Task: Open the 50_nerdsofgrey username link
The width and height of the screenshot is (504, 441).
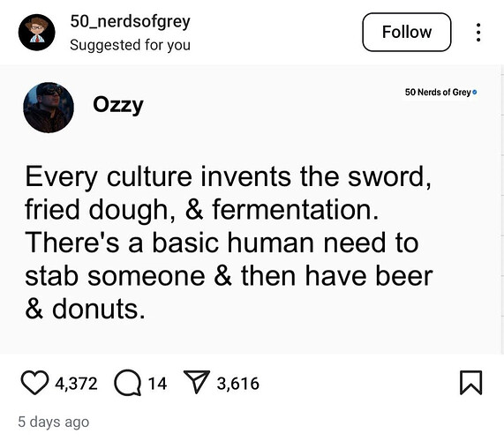Action: 130,22
